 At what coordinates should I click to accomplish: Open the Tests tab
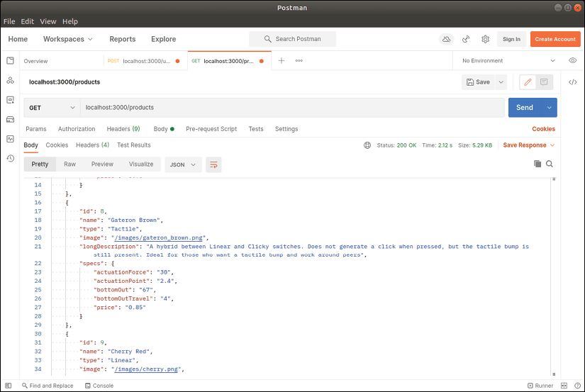(256, 129)
